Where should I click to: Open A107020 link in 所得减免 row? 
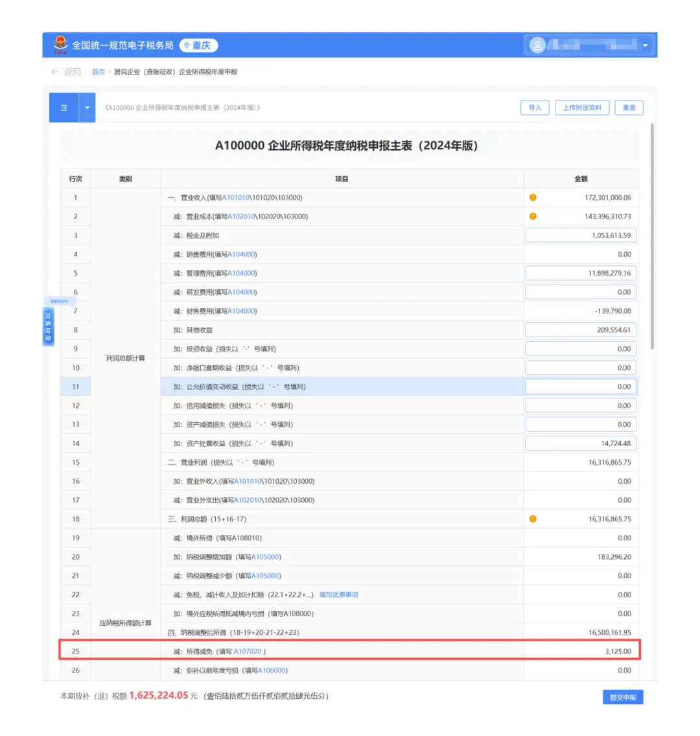coord(247,652)
